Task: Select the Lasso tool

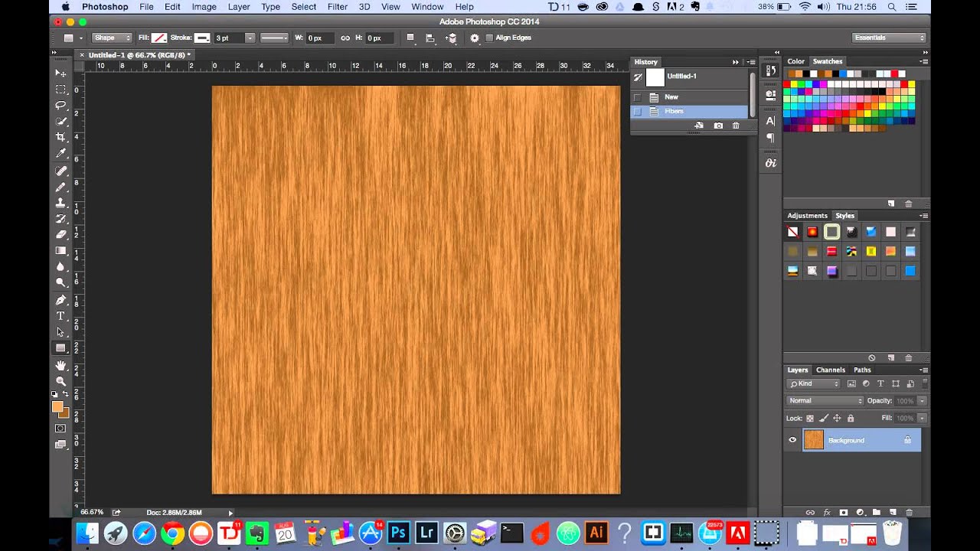Action: pos(60,105)
